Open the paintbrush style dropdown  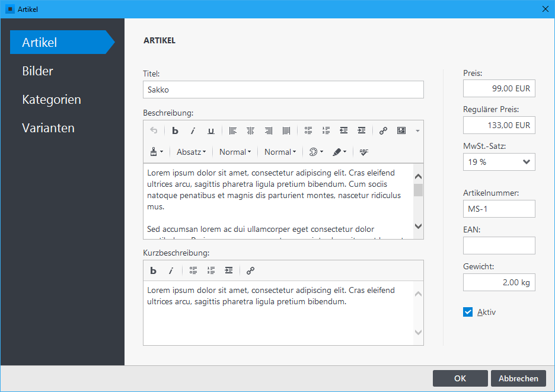pos(157,152)
